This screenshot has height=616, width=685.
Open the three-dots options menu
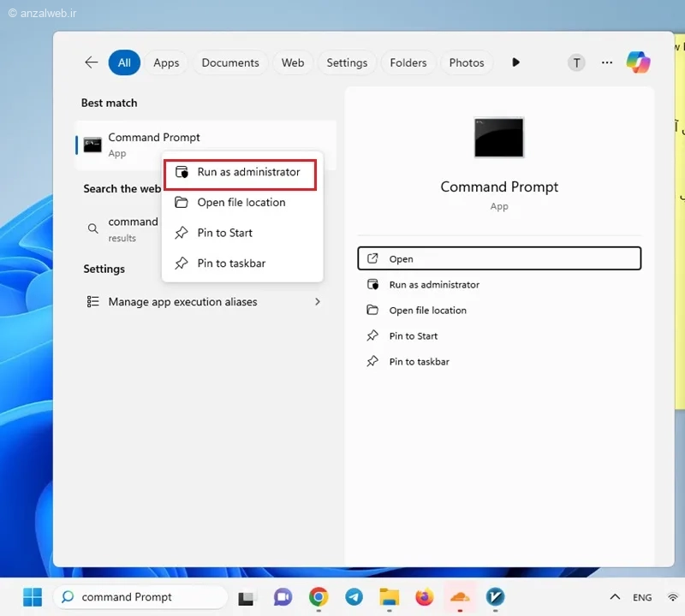(x=607, y=62)
